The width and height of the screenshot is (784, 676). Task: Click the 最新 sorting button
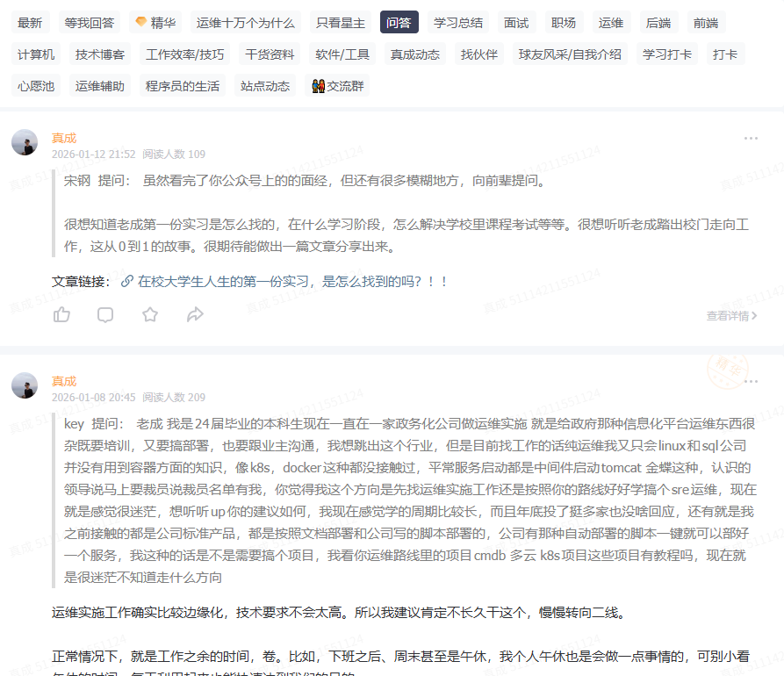(30, 22)
